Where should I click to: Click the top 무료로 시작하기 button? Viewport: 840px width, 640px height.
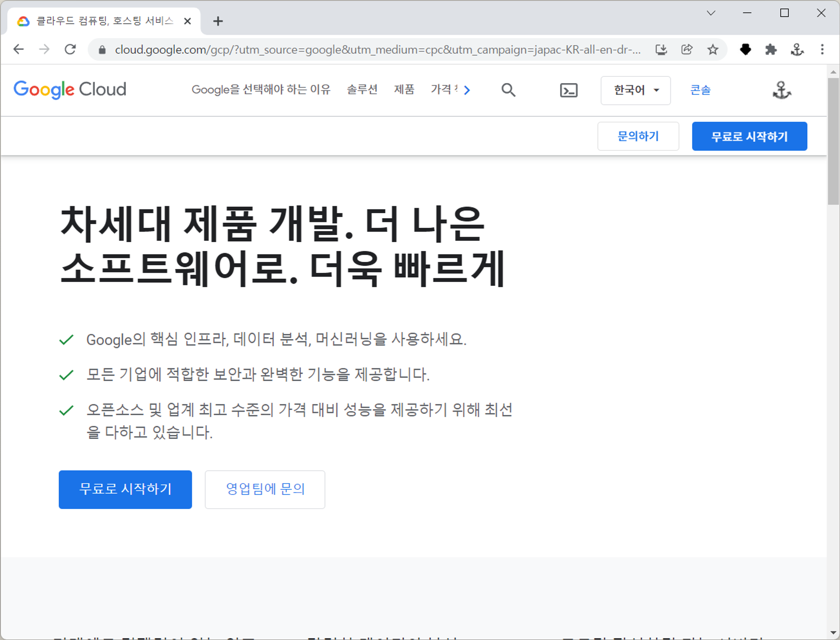(x=749, y=136)
